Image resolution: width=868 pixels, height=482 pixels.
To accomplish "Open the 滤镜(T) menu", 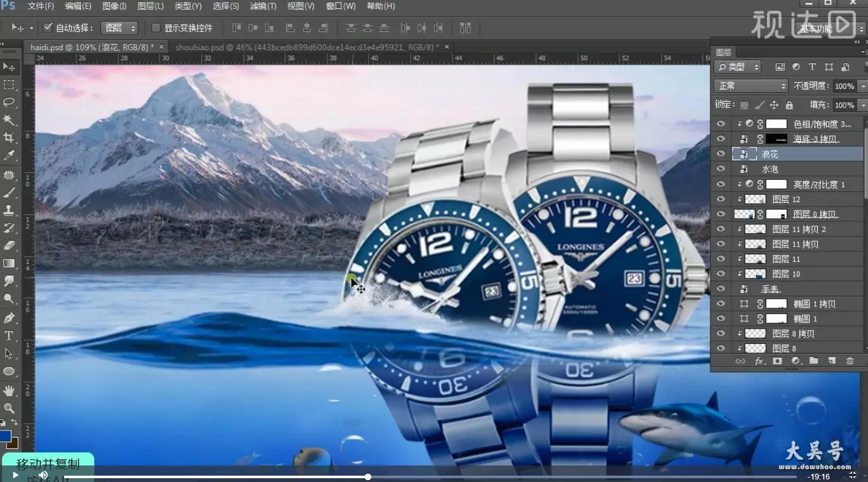I will pyautogui.click(x=263, y=6).
